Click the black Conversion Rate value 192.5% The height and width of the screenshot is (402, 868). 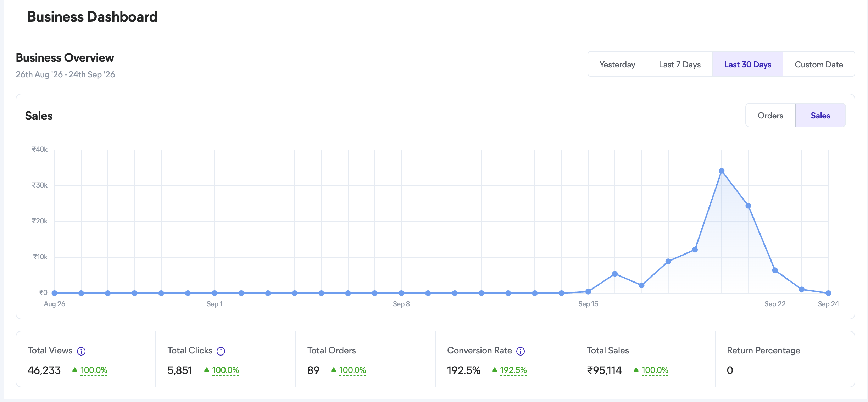(464, 370)
